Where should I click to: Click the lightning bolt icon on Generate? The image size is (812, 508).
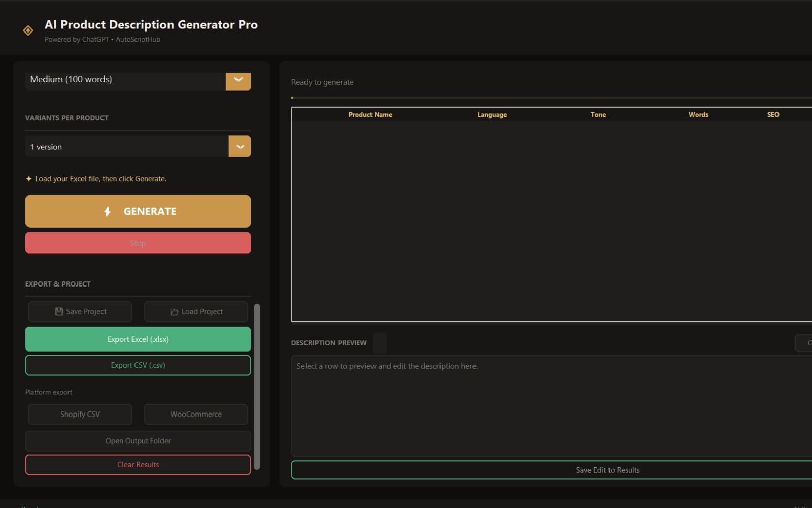coord(107,211)
